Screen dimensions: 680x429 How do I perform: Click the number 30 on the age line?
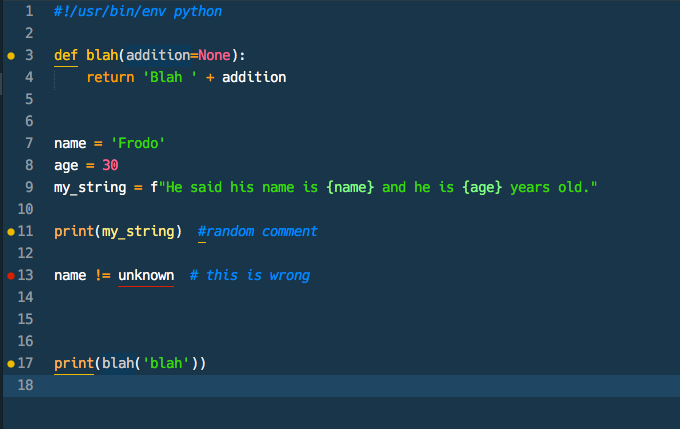(110, 165)
